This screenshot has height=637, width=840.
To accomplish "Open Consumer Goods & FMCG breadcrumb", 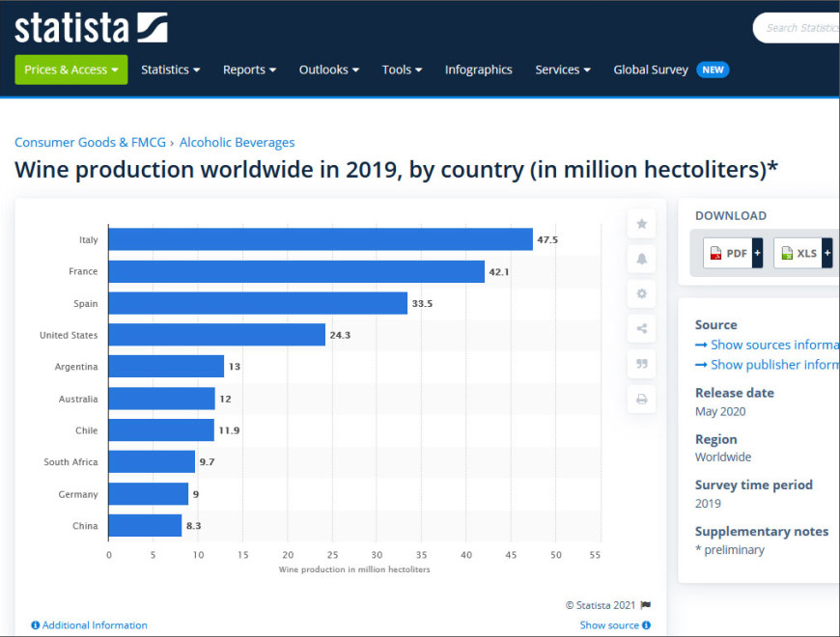I will point(90,143).
